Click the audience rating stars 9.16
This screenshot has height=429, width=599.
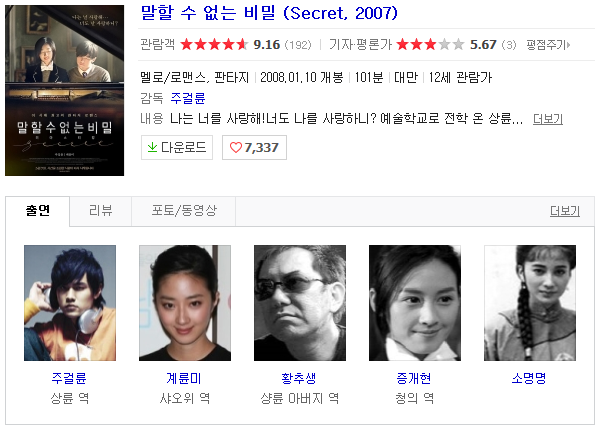pos(214,45)
